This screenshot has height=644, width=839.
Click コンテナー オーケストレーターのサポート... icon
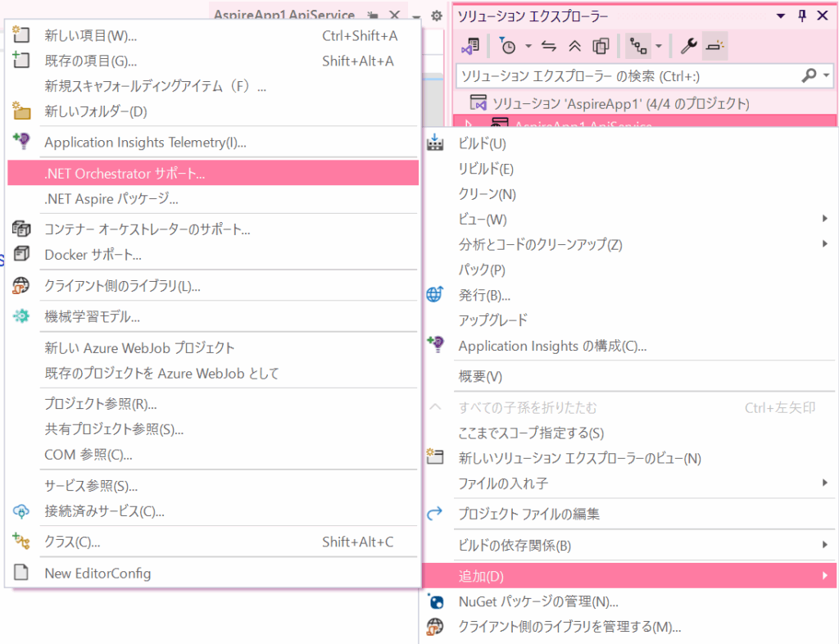click(x=21, y=229)
